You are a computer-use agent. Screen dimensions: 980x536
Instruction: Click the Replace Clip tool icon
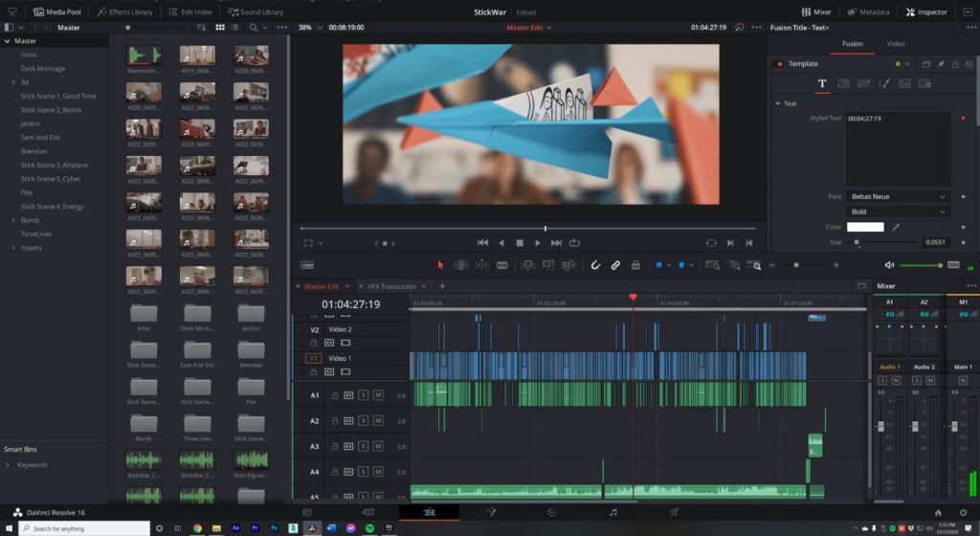point(568,265)
